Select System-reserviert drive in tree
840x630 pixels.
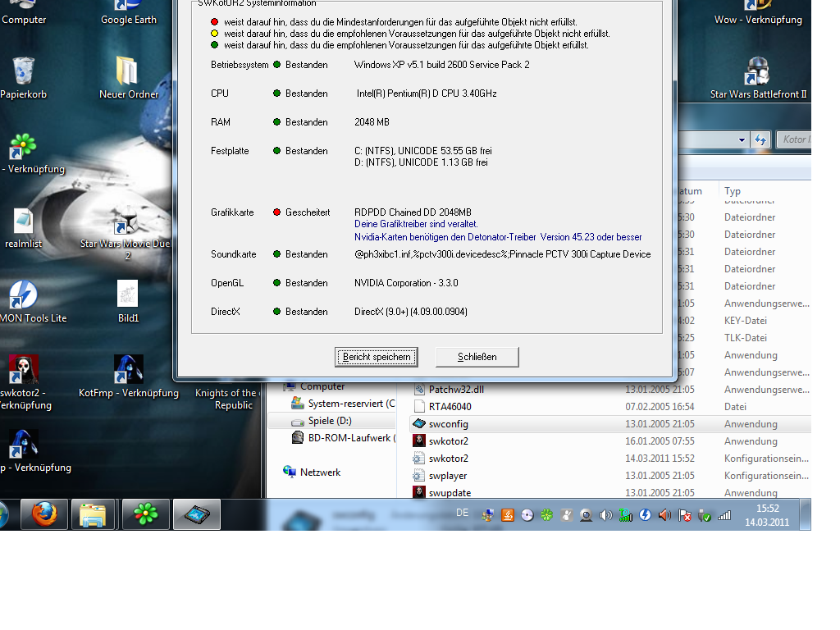pos(343,404)
